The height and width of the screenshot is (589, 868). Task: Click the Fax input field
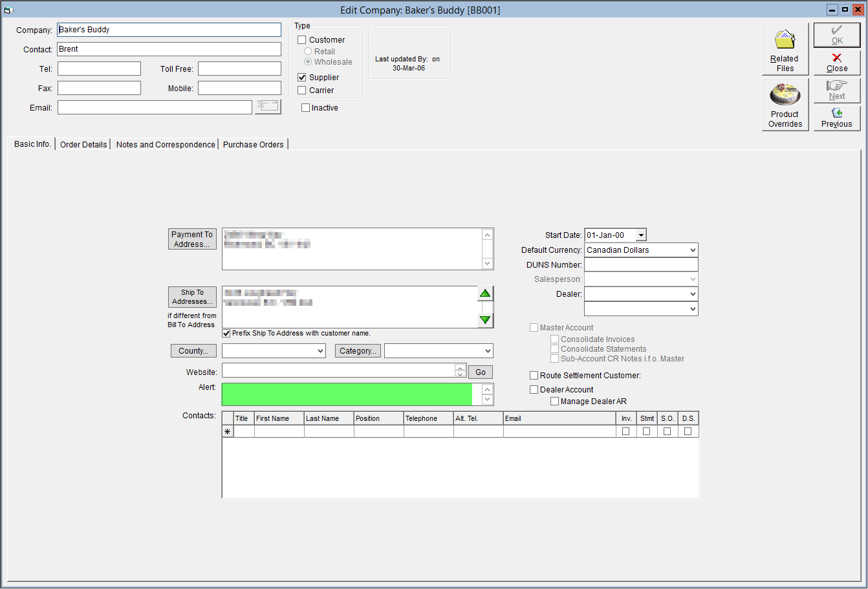99,88
